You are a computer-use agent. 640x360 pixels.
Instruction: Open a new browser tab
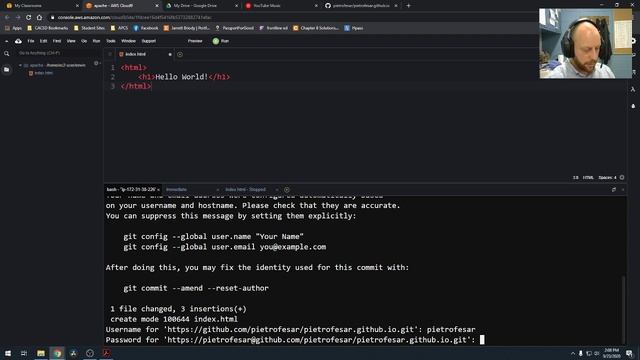tap(408, 6)
